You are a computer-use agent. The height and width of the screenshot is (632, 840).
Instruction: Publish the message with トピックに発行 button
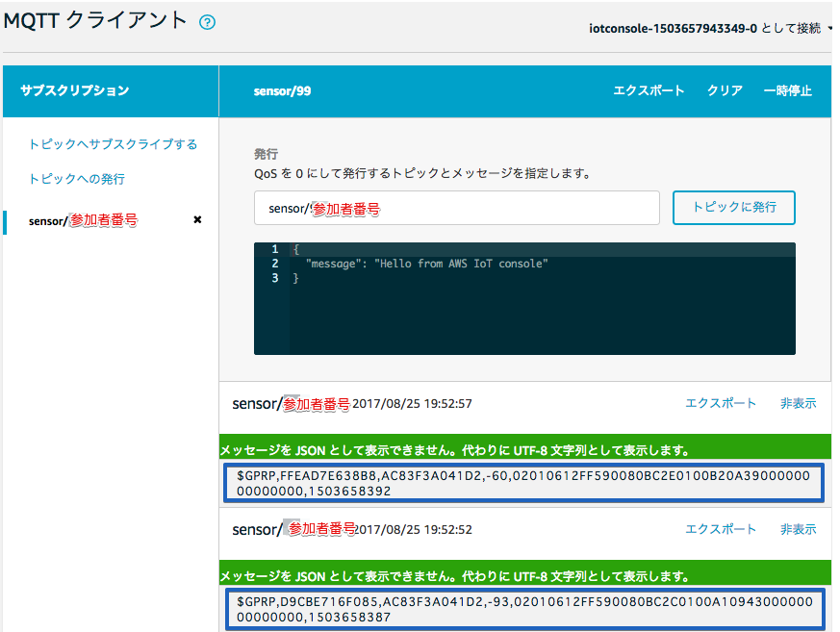tap(734, 207)
